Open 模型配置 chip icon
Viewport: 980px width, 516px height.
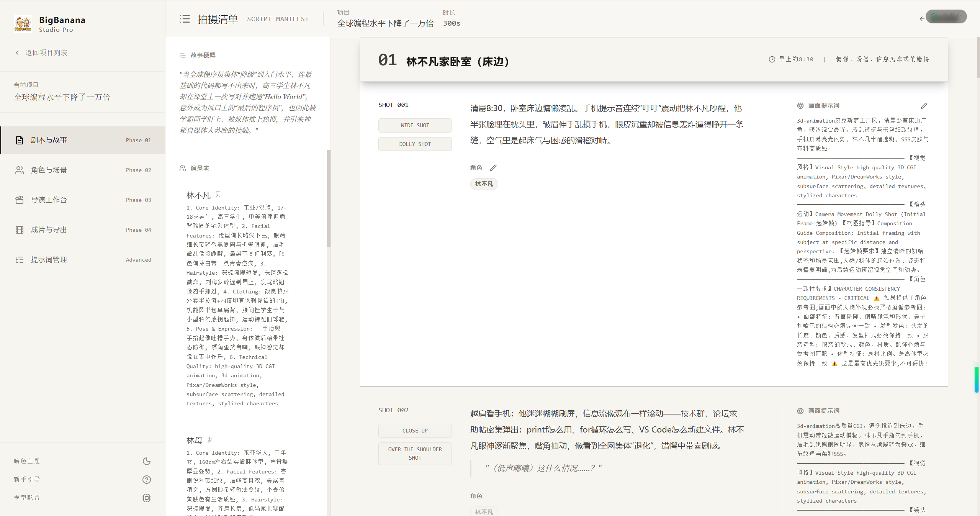(x=147, y=498)
